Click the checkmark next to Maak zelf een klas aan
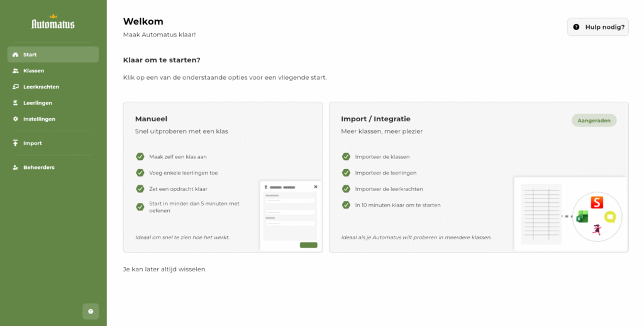 [x=140, y=156]
